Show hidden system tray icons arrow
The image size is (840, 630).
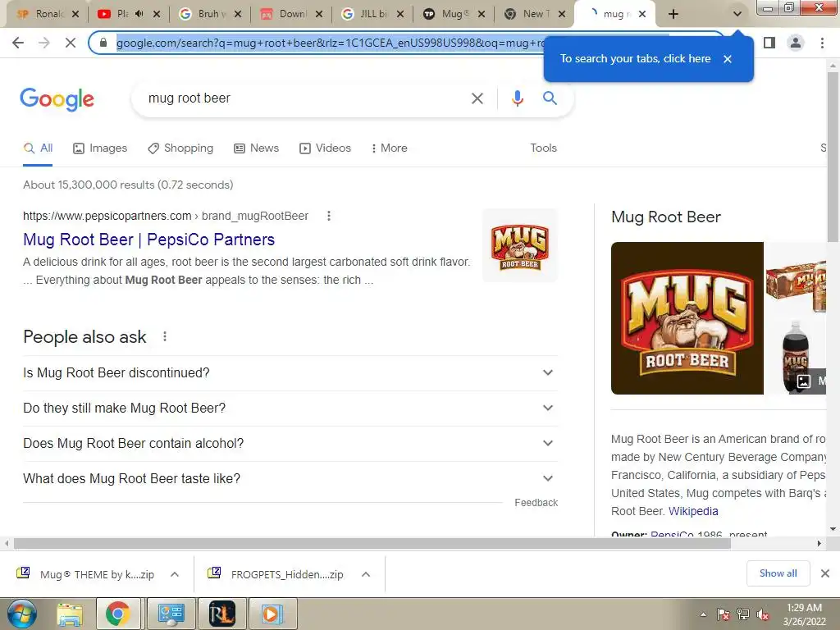coord(703,614)
